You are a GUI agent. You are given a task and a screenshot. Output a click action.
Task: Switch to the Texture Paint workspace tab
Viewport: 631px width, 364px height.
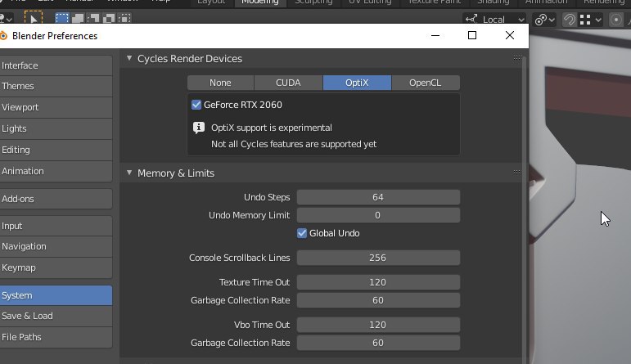435,2
